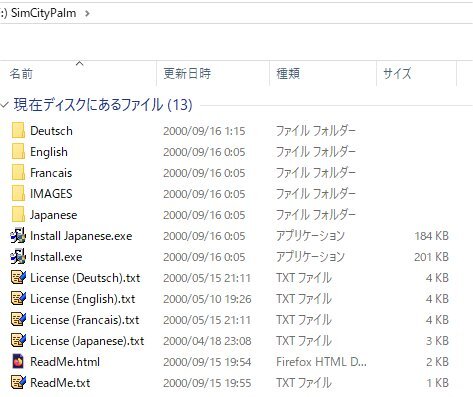Select the file name License (Francais).txt
The height and width of the screenshot is (397, 473).
[x=85, y=320]
